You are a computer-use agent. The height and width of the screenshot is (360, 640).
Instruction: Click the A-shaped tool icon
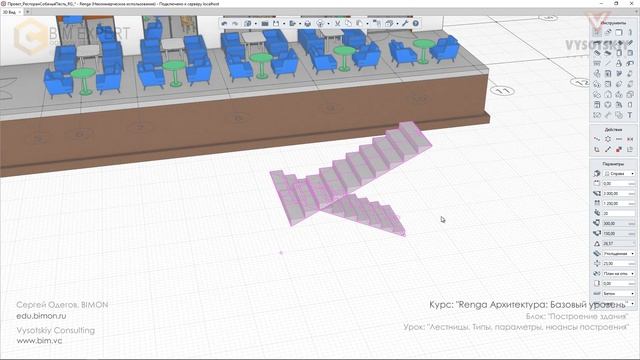coord(619,63)
